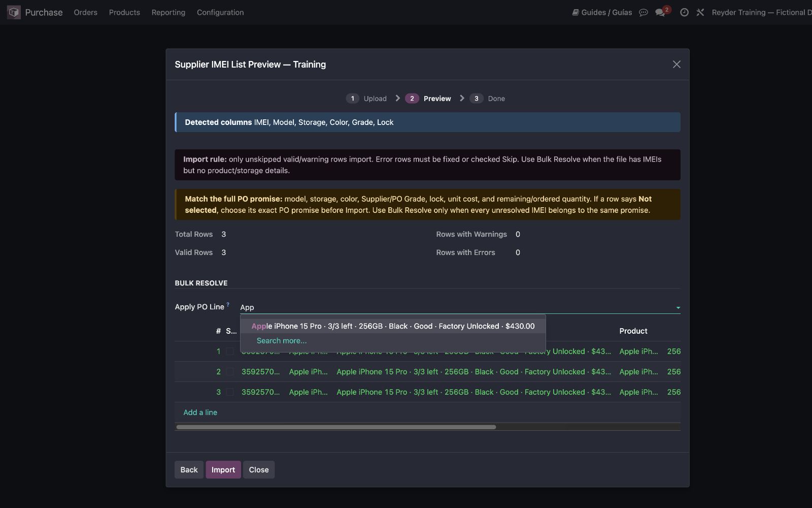Viewport: 812px width, 508px height.
Task: Check the Skip checkbox on row 1
Action: pyautogui.click(x=230, y=352)
